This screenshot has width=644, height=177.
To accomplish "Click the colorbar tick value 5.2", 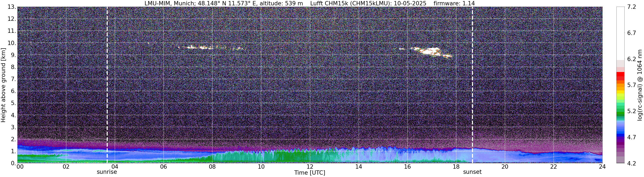I will tap(632, 111).
